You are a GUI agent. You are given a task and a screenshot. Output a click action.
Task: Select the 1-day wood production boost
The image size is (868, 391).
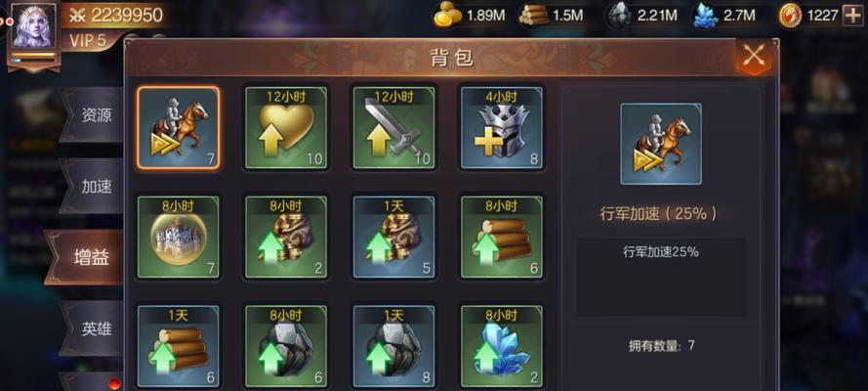click(x=179, y=346)
